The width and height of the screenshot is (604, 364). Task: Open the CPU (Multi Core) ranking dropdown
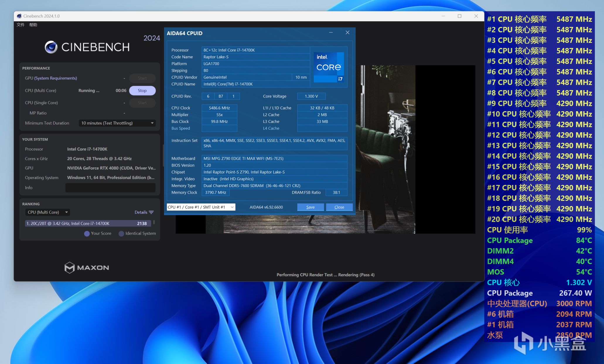point(47,212)
